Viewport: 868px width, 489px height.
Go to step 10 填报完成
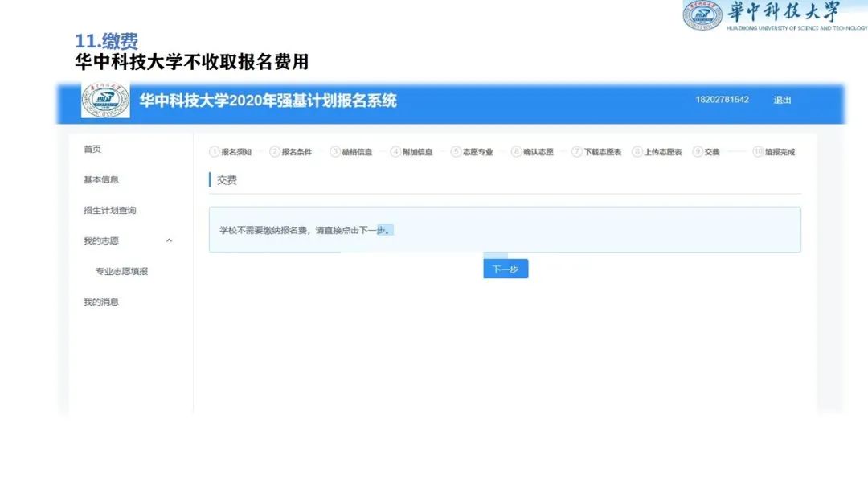click(x=774, y=152)
